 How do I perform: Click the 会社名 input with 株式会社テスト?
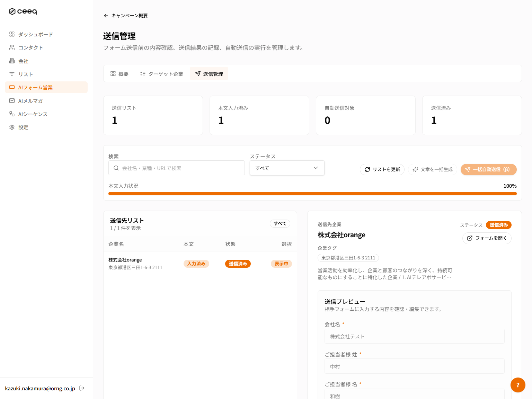point(414,336)
